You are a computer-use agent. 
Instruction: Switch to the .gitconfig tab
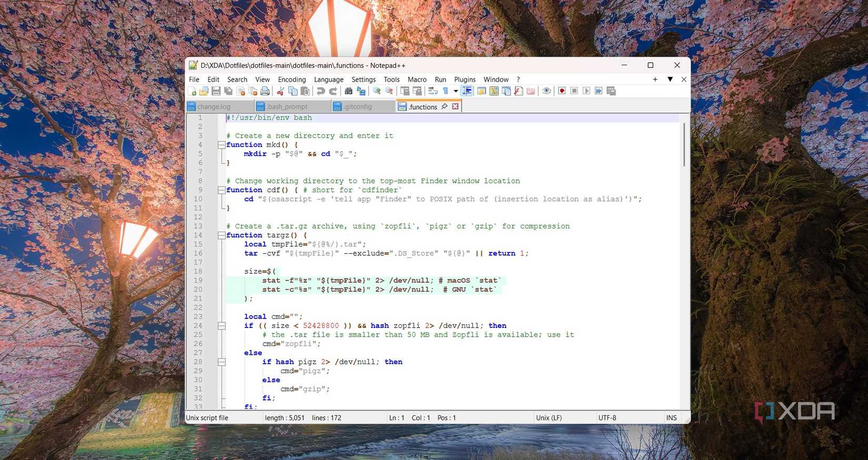(x=358, y=107)
